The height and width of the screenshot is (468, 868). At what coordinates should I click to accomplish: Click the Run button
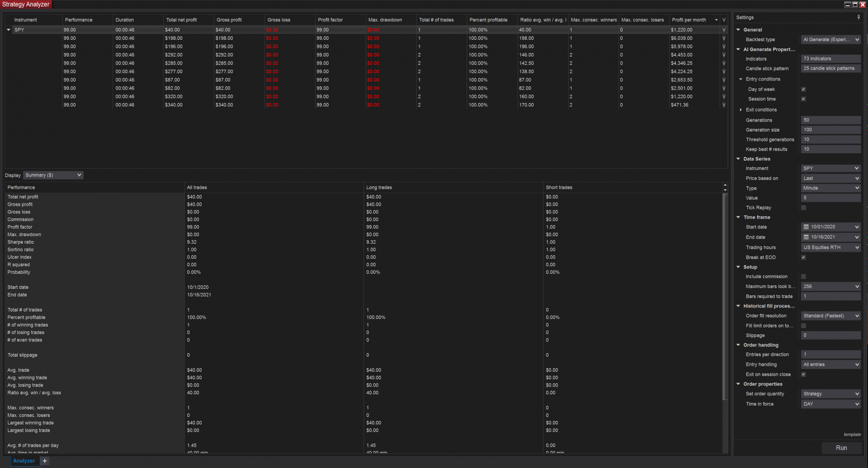coord(841,447)
